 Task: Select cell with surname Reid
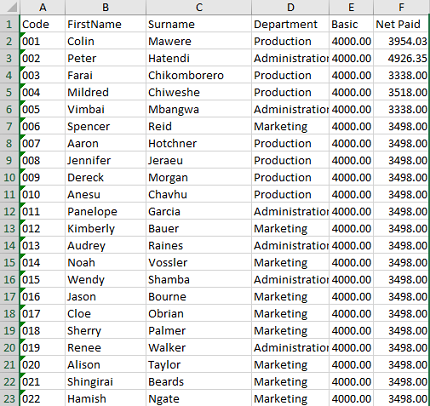(199, 126)
